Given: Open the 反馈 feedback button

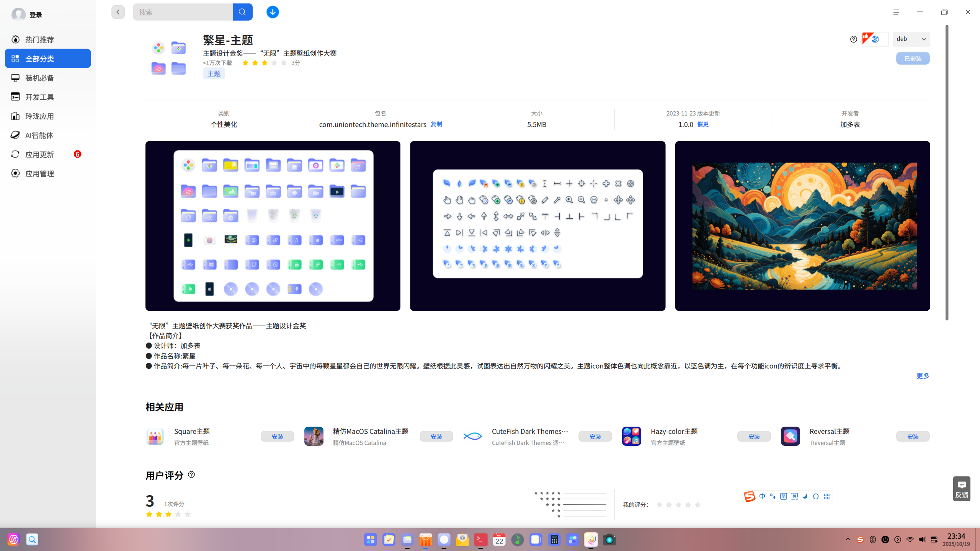Looking at the screenshot, I should click(x=962, y=489).
